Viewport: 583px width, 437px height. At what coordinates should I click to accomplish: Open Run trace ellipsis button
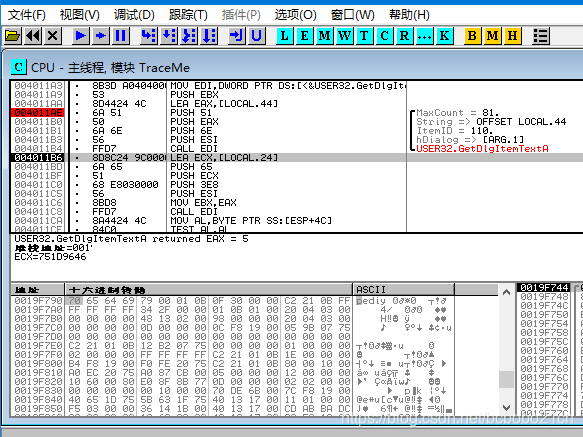click(x=425, y=36)
